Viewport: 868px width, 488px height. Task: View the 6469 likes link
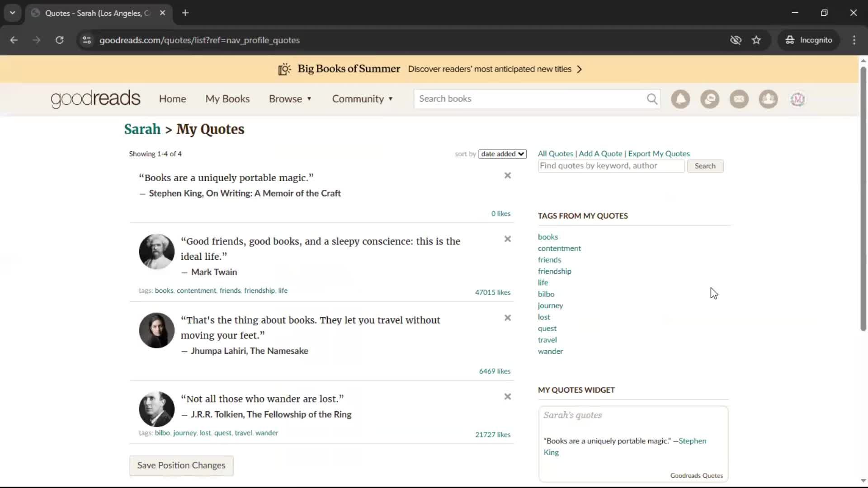pos(495,371)
